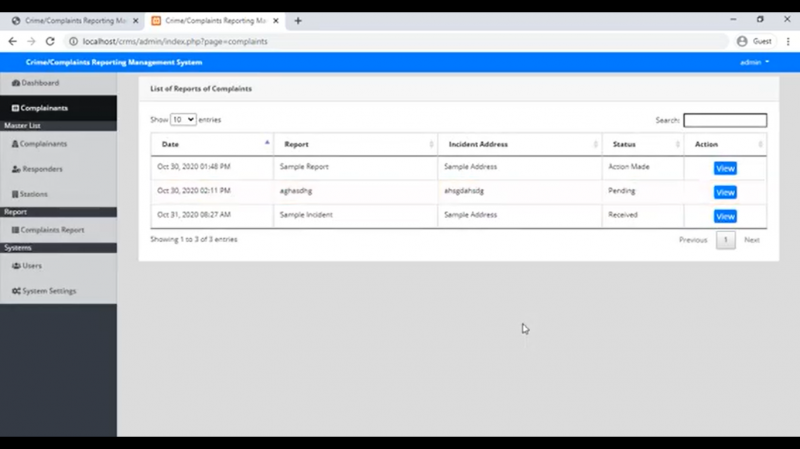Restore down the browser window
The width and height of the screenshot is (800, 449).
(760, 19)
